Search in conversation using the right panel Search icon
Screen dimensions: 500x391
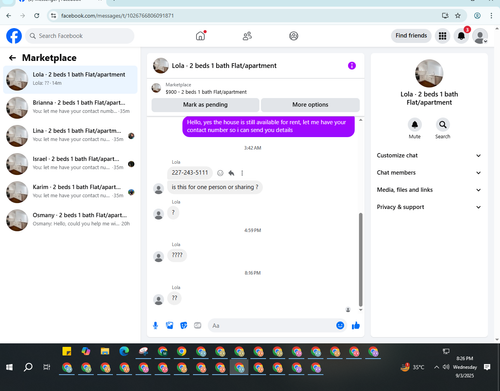pyautogui.click(x=443, y=125)
